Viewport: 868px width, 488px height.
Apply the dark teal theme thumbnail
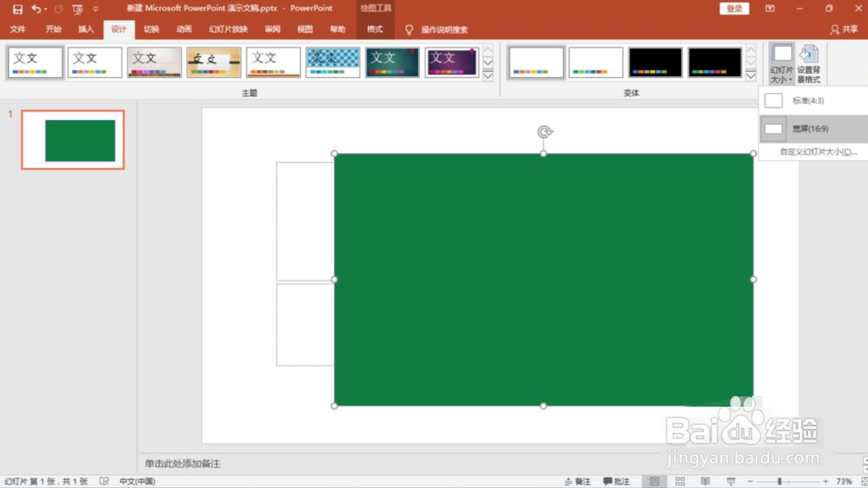coord(393,62)
